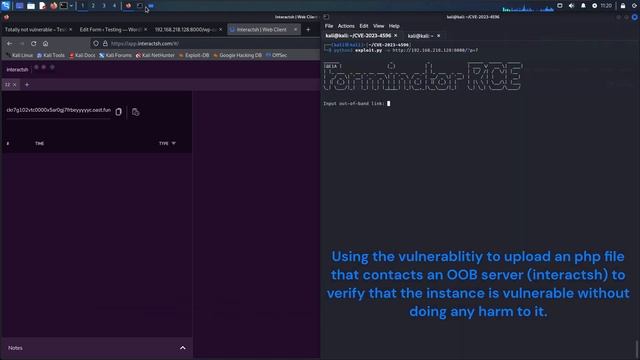Open the Google Hacking DB bookmark
Image resolution: width=640 pixels, height=360 pixels.
coord(237,55)
